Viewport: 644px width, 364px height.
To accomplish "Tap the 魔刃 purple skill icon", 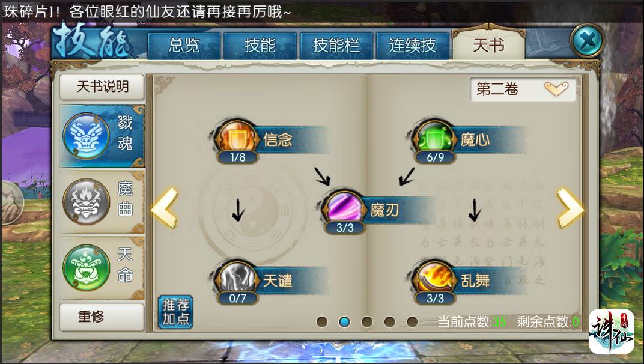I will click(344, 208).
